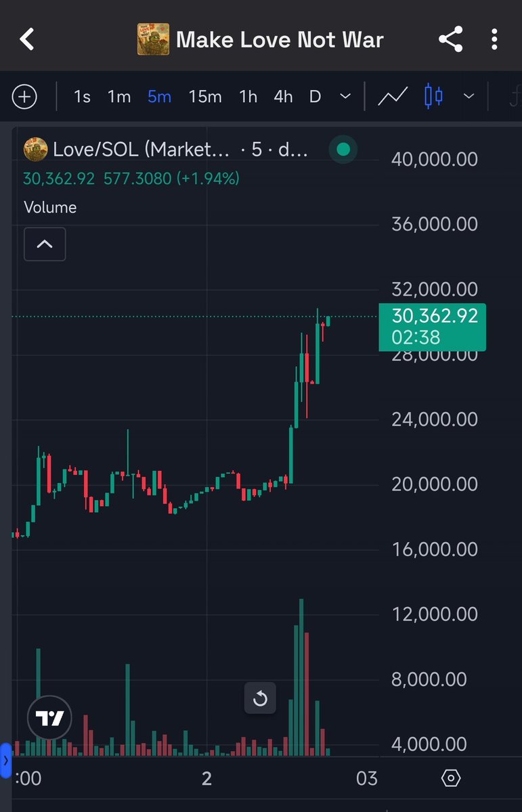Select the D daily timeframe
Viewport: 522px width, 812px height.
click(x=315, y=97)
